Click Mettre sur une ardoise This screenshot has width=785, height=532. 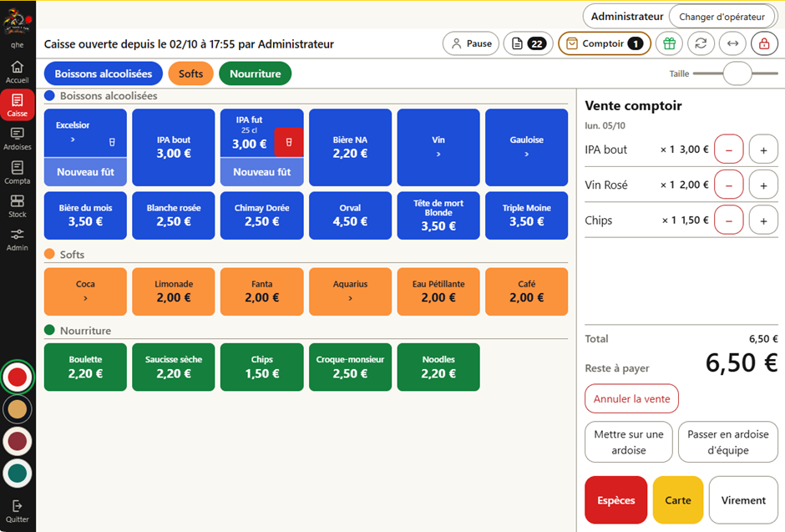point(629,442)
